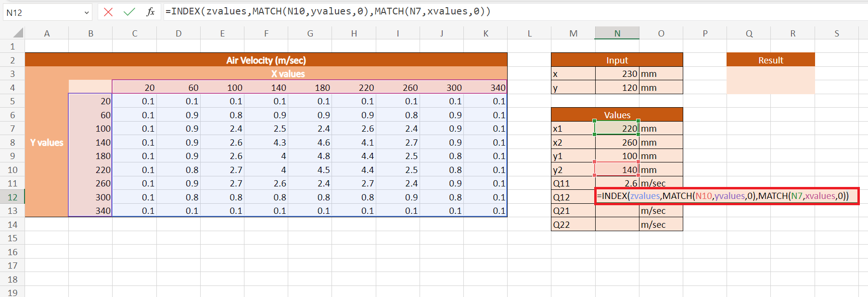Select column S header
Image resolution: width=868 pixels, height=297 pixels.
(x=836, y=33)
